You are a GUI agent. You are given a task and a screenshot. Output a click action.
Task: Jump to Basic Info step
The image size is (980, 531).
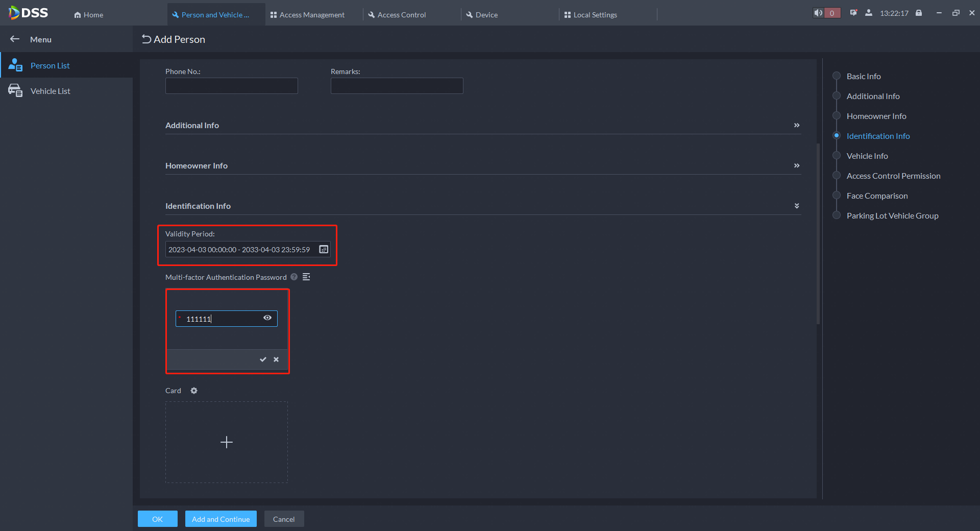click(864, 76)
